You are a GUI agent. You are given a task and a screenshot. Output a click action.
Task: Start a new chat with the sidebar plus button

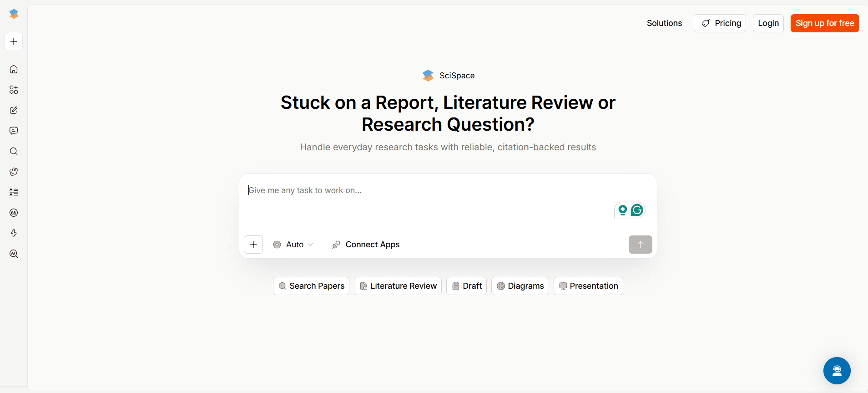tap(14, 41)
